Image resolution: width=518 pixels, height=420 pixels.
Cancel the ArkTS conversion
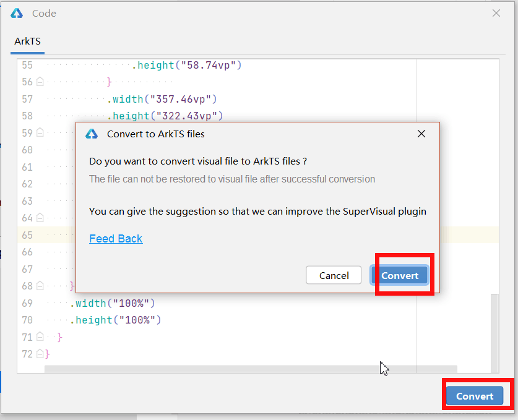point(334,275)
